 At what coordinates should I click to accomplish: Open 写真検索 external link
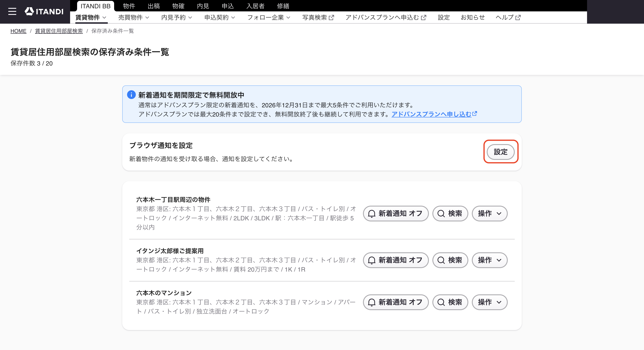tap(318, 18)
